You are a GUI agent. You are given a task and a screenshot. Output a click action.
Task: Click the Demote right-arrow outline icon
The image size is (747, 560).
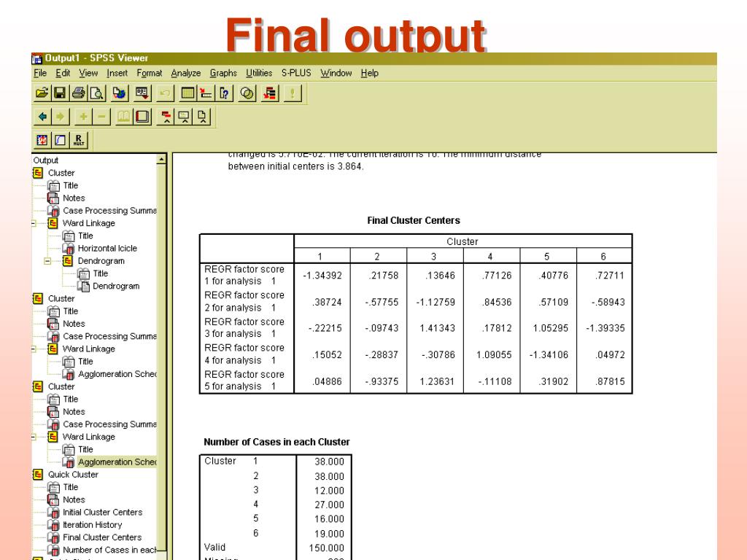61,117
